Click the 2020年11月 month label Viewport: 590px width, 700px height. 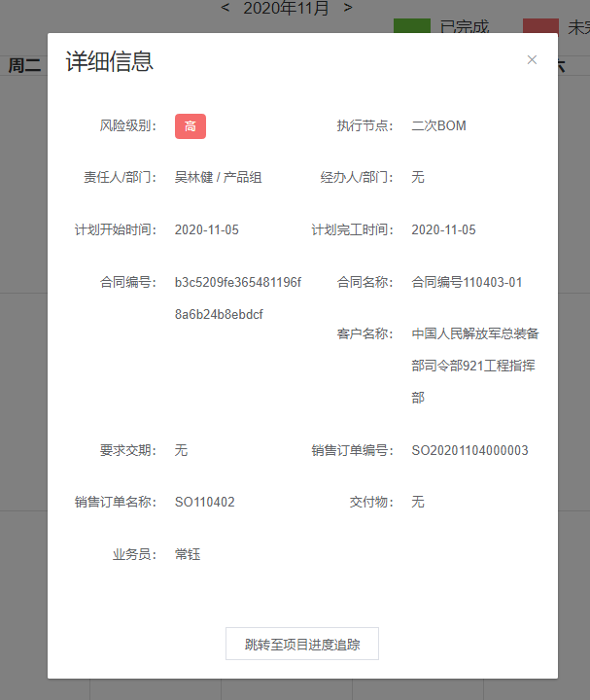[x=286, y=9]
